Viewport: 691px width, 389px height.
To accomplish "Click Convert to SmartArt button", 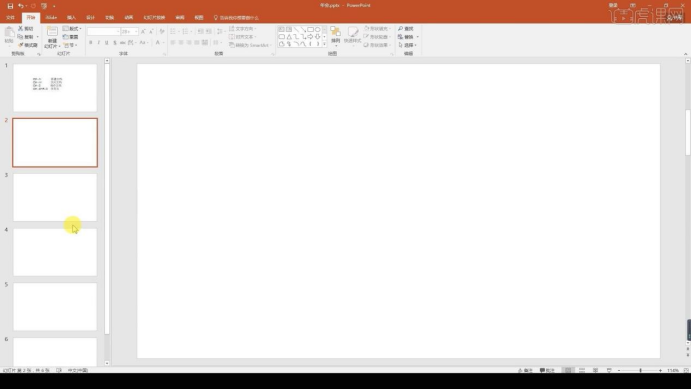I will tap(249, 45).
